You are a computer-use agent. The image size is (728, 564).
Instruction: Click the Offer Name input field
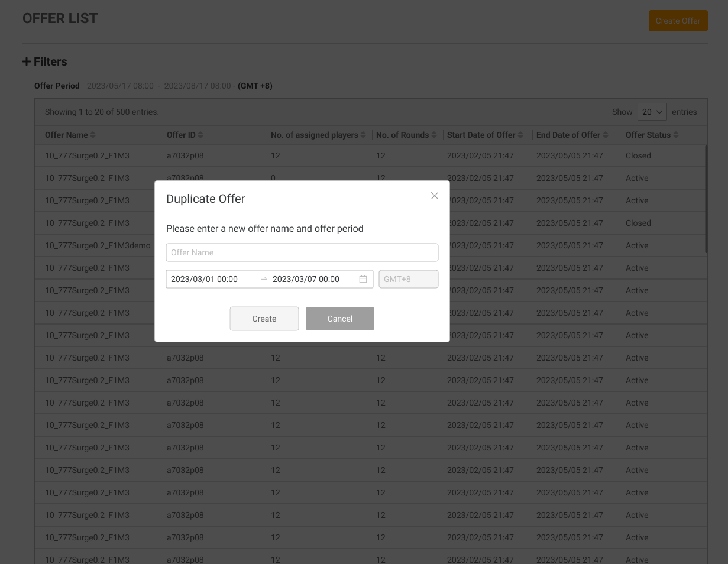coord(302,252)
